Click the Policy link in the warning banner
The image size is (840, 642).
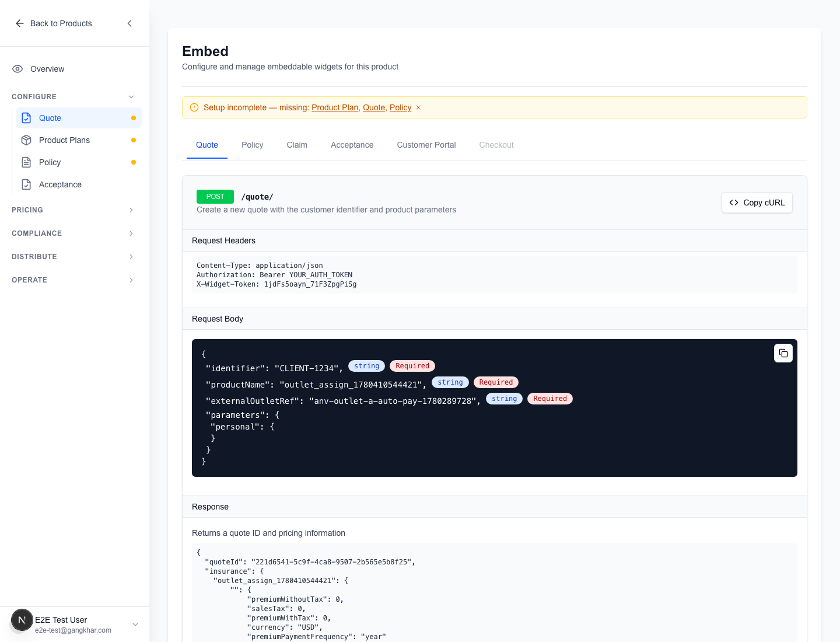401,107
